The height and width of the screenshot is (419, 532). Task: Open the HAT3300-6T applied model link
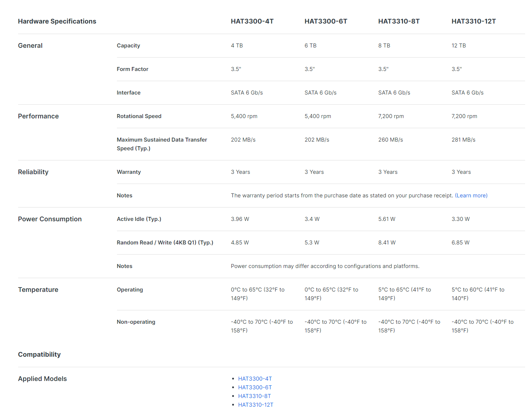point(255,387)
